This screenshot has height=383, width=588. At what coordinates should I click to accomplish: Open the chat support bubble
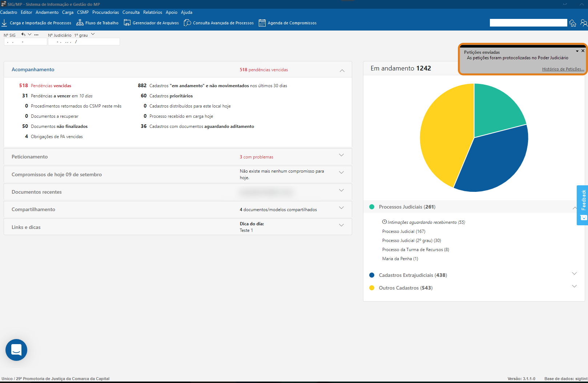click(x=16, y=350)
